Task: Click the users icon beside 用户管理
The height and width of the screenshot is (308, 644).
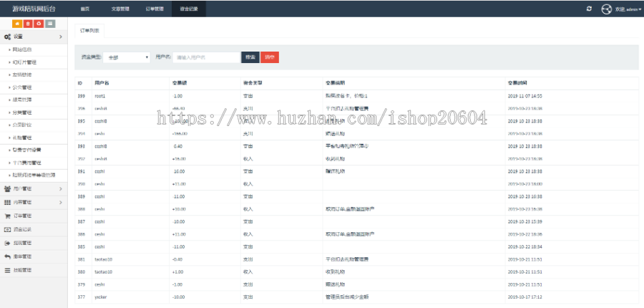Action: (7, 189)
